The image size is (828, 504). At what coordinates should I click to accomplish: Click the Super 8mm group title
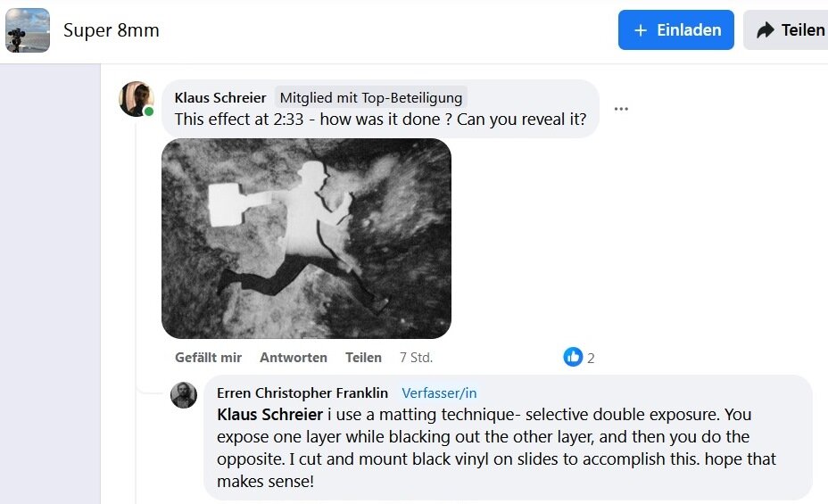111,30
